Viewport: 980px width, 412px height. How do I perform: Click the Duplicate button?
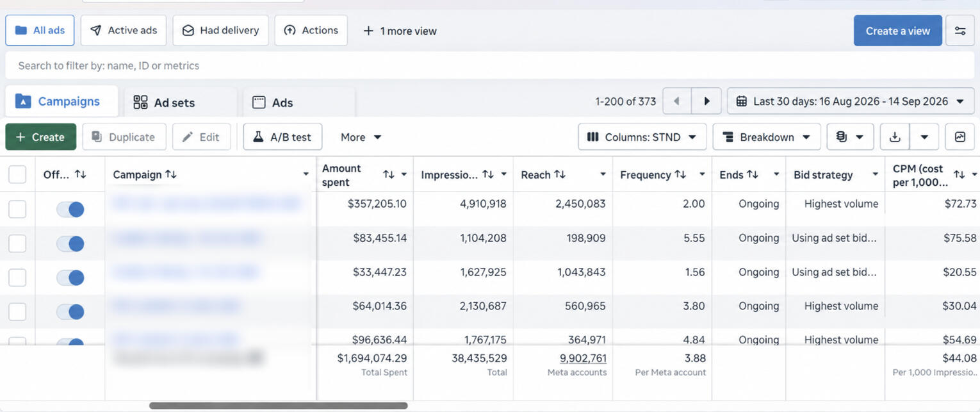124,137
